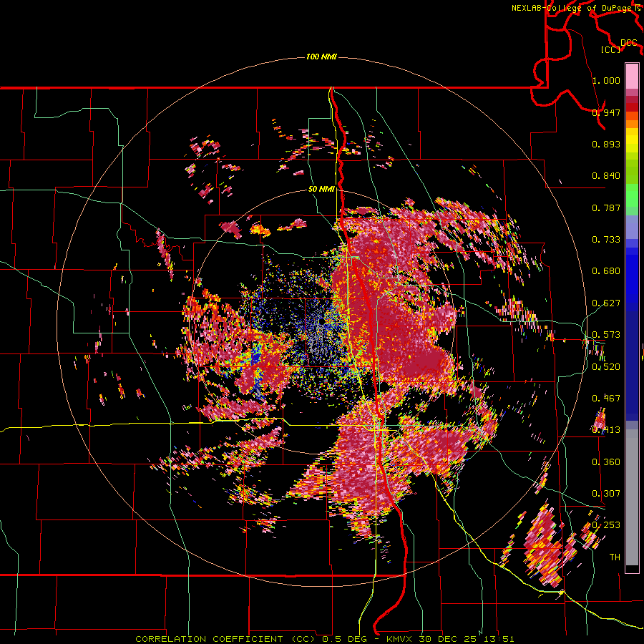644x644 pixels.
Task: Select the 0.680 legend value
Action: point(606,271)
